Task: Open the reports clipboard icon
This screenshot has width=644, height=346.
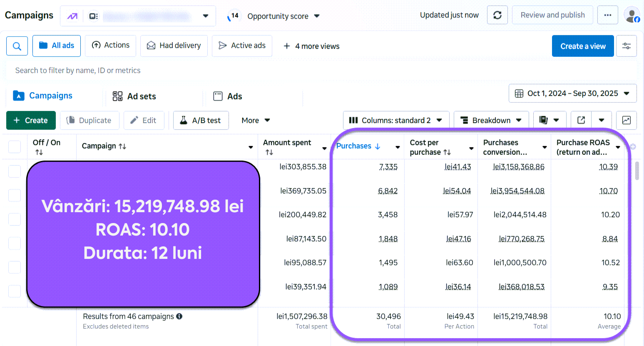Action: coord(543,120)
